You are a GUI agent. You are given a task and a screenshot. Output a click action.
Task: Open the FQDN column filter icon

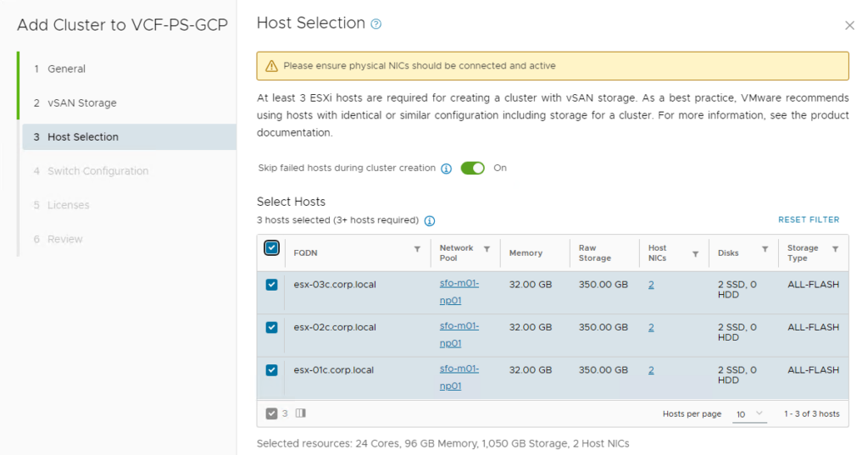(x=417, y=249)
